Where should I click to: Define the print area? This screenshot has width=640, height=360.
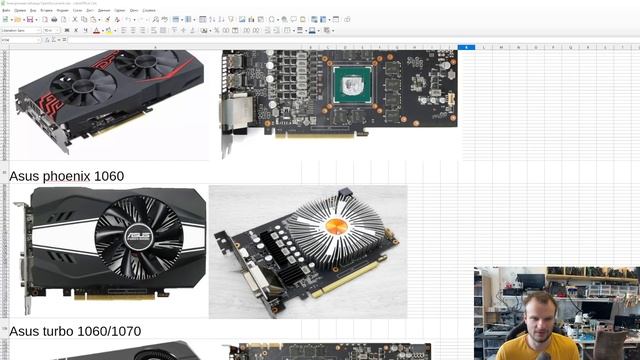click(x=313, y=20)
